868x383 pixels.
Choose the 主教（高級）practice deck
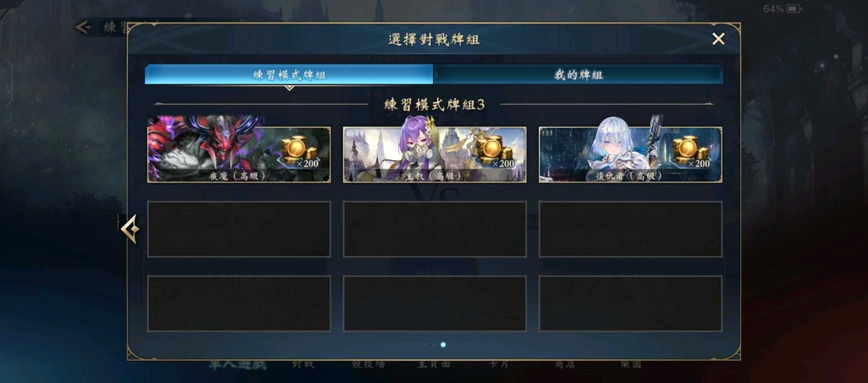point(435,155)
